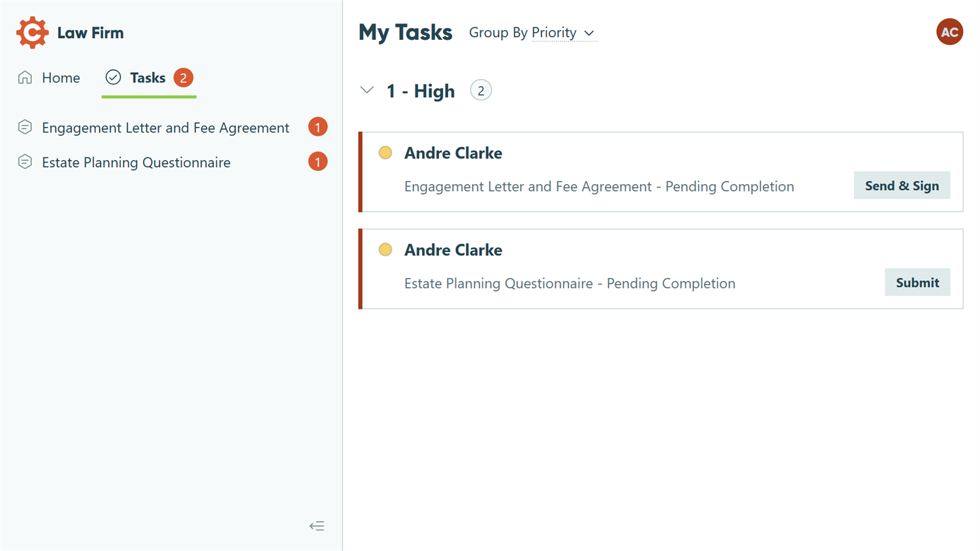
Task: Switch to the Home navigation tab
Action: (x=61, y=77)
